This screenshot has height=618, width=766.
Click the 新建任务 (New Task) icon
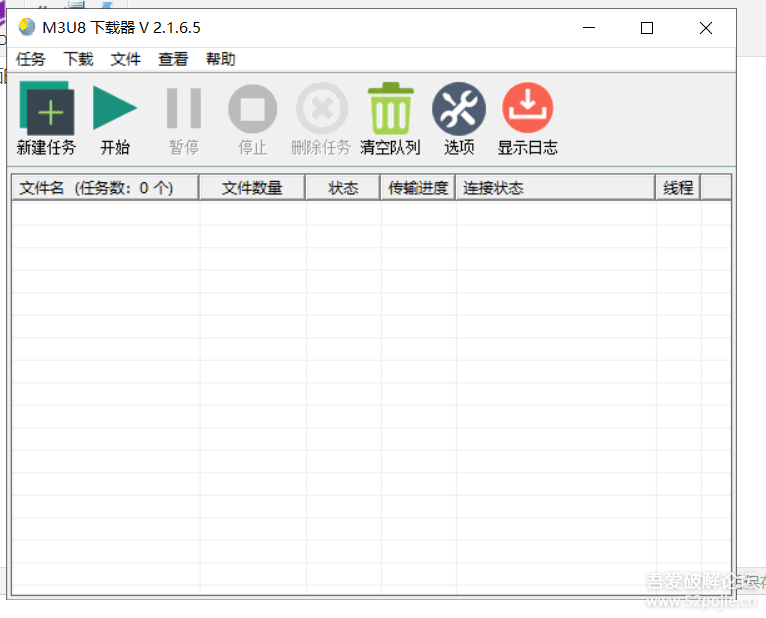46,108
